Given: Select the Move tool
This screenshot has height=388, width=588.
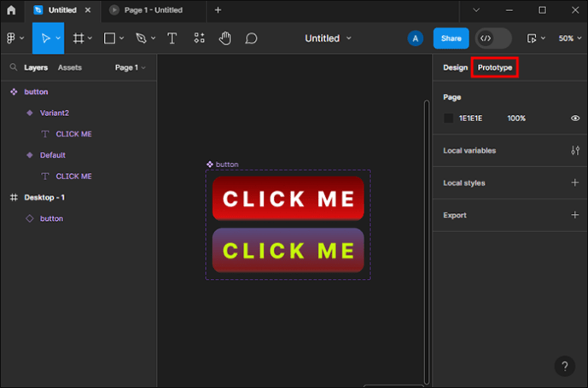Looking at the screenshot, I should (46, 38).
